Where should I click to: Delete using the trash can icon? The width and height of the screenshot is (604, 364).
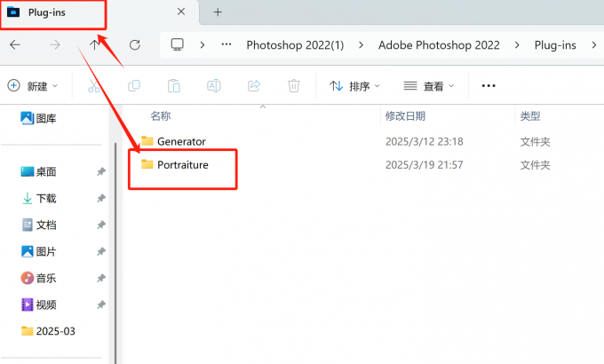click(293, 85)
